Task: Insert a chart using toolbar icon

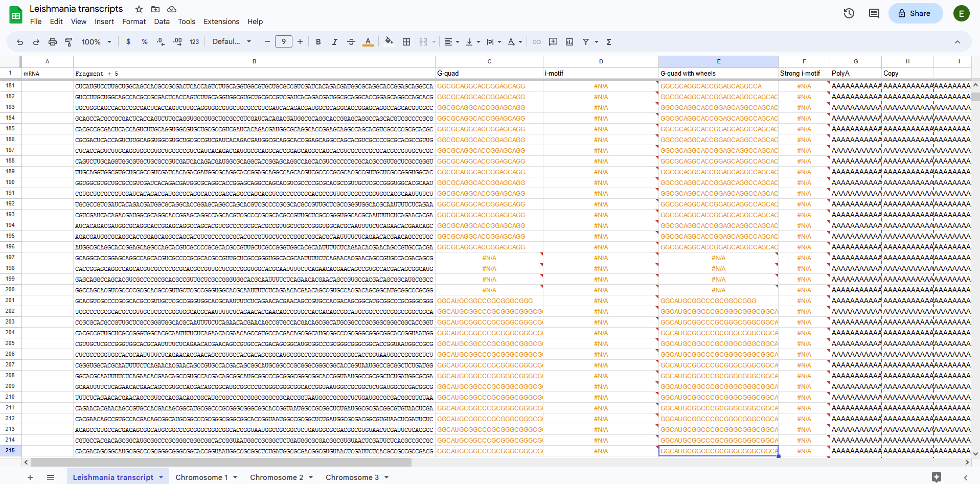Action: [569, 42]
